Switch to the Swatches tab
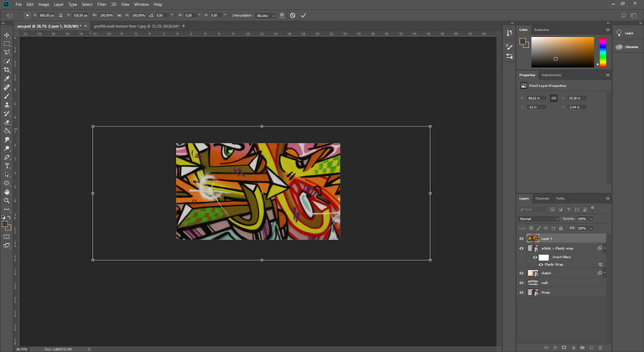This screenshot has width=644, height=352. (x=542, y=29)
